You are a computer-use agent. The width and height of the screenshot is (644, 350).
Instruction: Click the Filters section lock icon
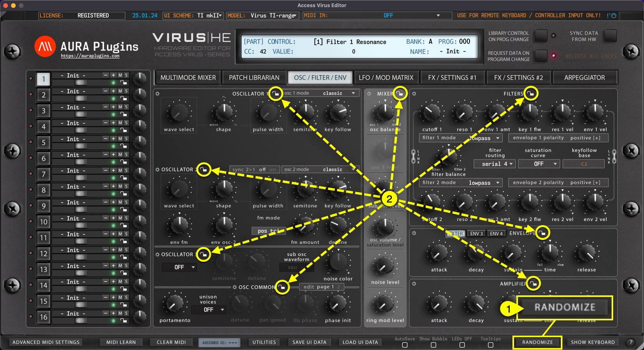click(531, 94)
